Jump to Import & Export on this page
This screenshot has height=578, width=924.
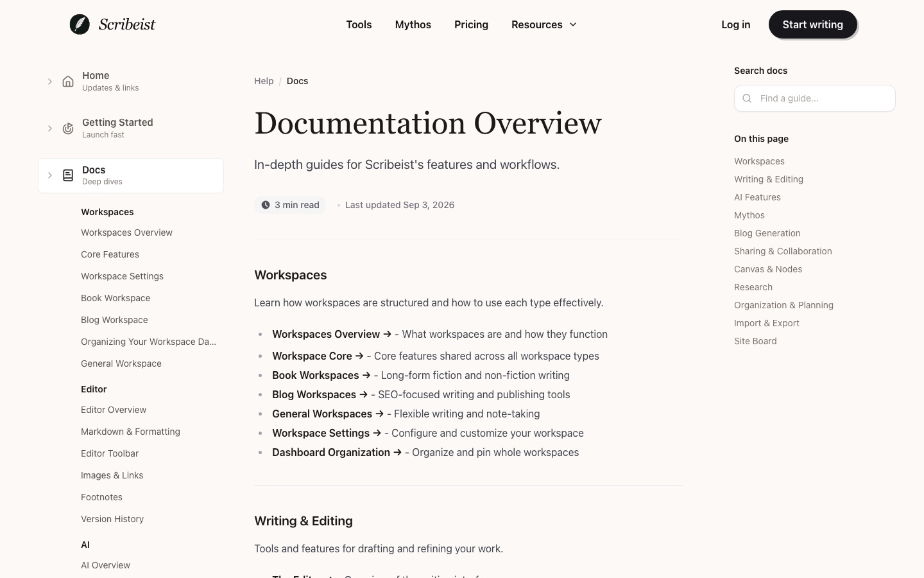click(x=767, y=323)
